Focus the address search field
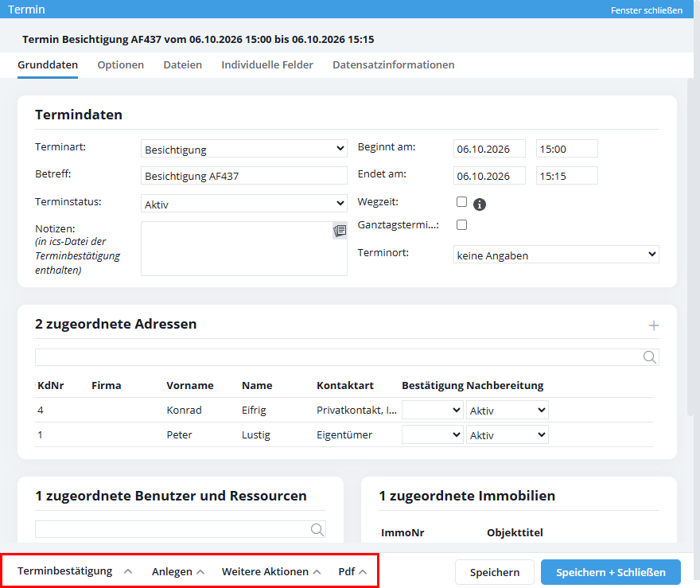The image size is (700, 588). pyautogui.click(x=347, y=357)
